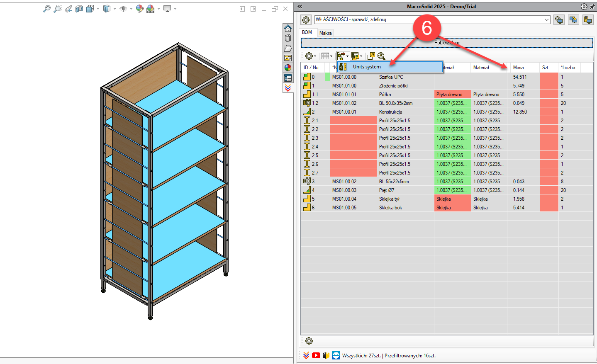Click the *Liczba column header
The width and height of the screenshot is (597, 364).
(x=569, y=68)
